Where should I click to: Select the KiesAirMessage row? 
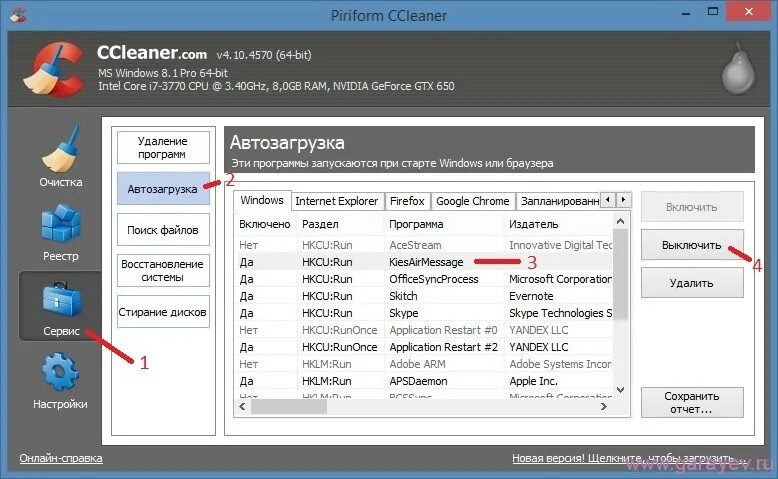pyautogui.click(x=423, y=262)
